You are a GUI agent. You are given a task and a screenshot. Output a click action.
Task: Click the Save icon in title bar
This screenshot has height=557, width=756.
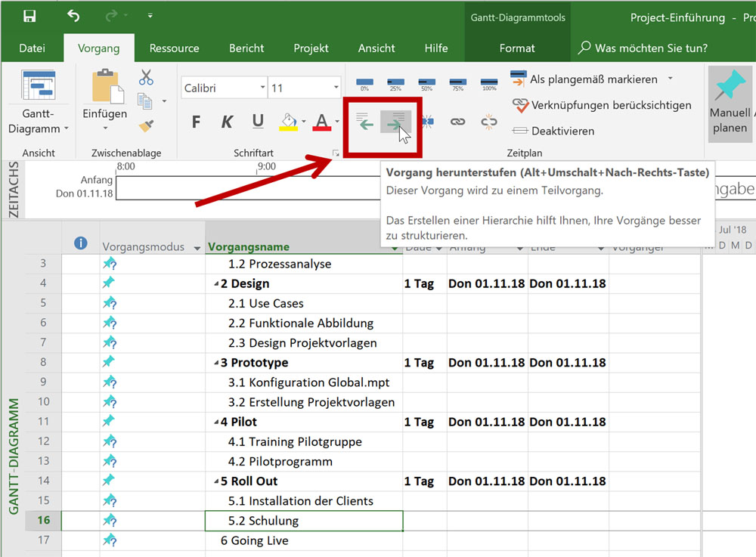point(29,16)
